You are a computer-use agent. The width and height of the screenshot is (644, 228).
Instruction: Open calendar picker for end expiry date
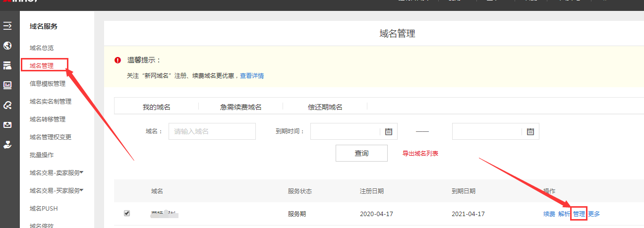(x=530, y=131)
